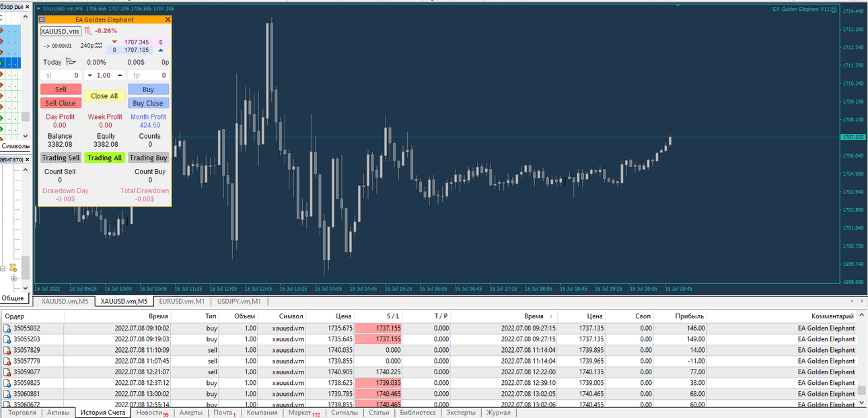Click the 1707.105 current price label on axis
Screen dimensions: 868x418
tap(852, 137)
